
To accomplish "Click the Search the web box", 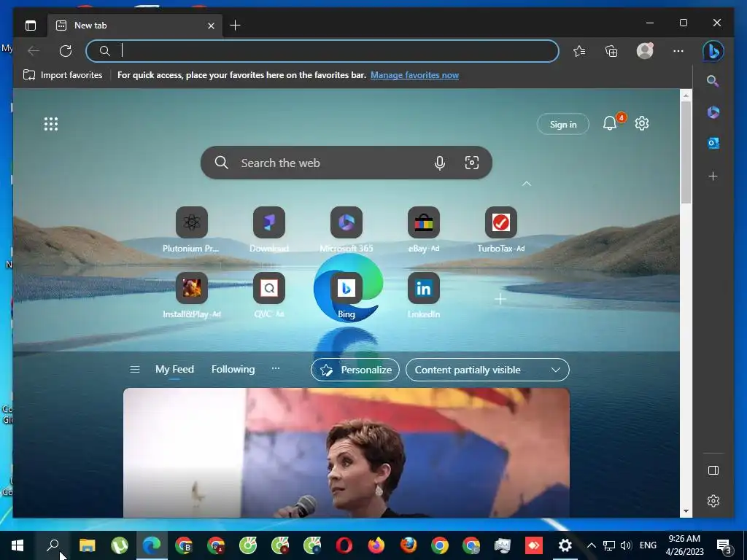I will pos(347,163).
